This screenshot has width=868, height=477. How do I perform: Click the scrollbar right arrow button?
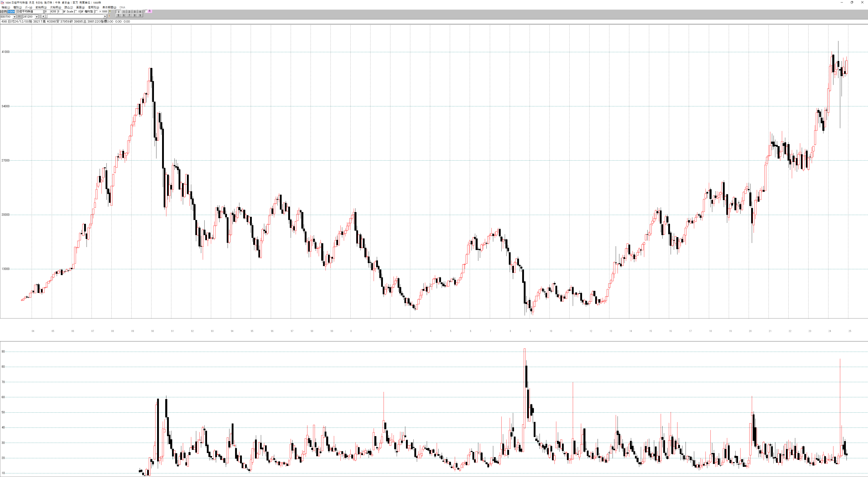105,16
